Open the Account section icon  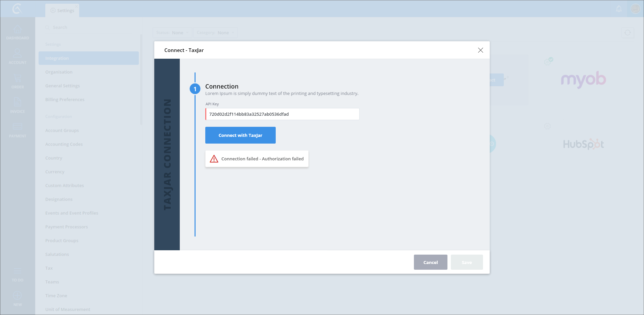point(17,54)
